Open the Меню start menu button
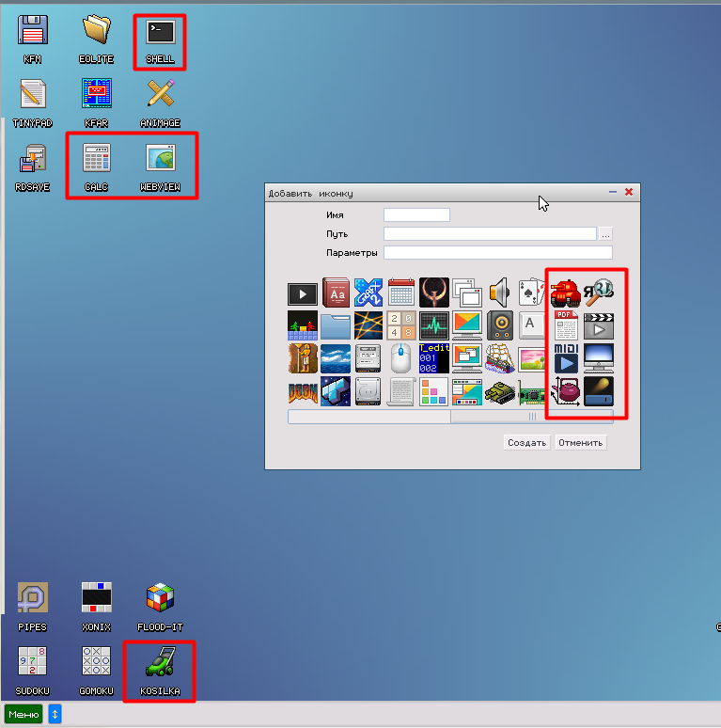This screenshot has width=721, height=728. tap(24, 714)
